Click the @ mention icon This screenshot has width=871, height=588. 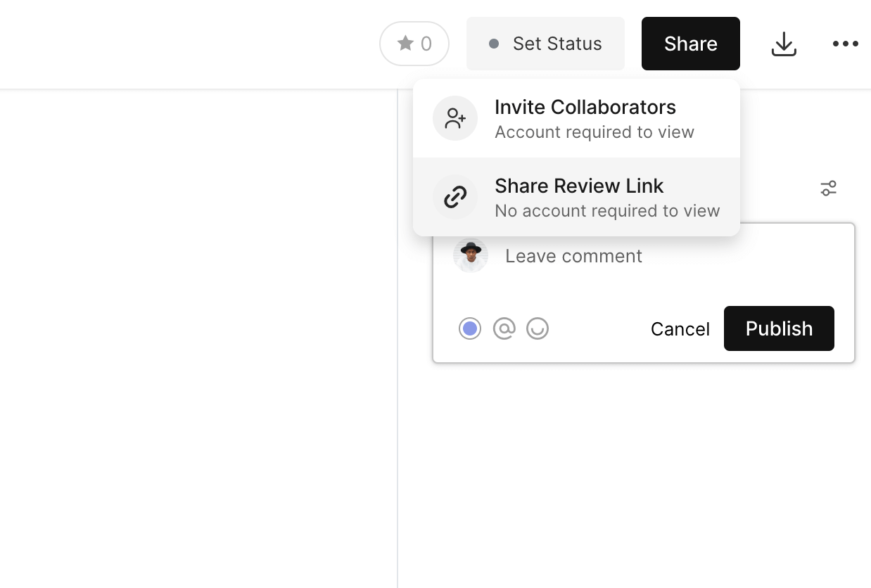(504, 328)
